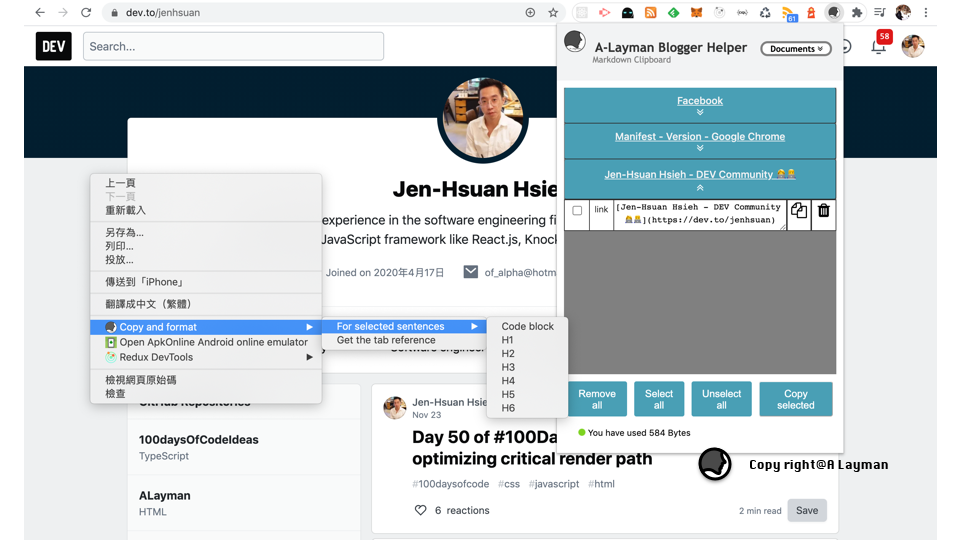Delete the Jen-Hsuan Hsieh link entry

coord(823,211)
